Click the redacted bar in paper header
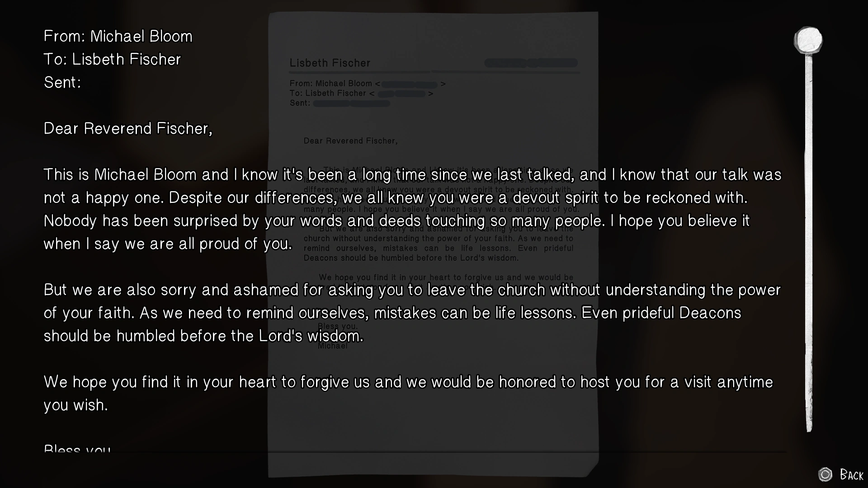The width and height of the screenshot is (868, 488). (x=531, y=63)
